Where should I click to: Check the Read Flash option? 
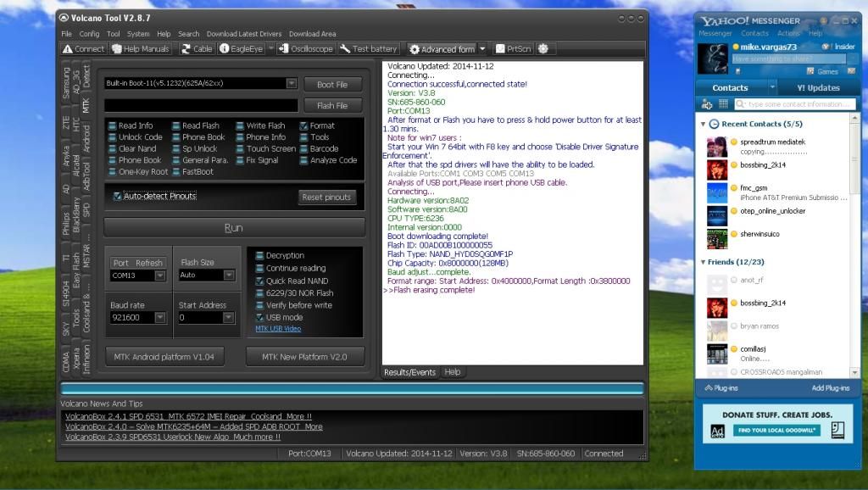pos(176,125)
